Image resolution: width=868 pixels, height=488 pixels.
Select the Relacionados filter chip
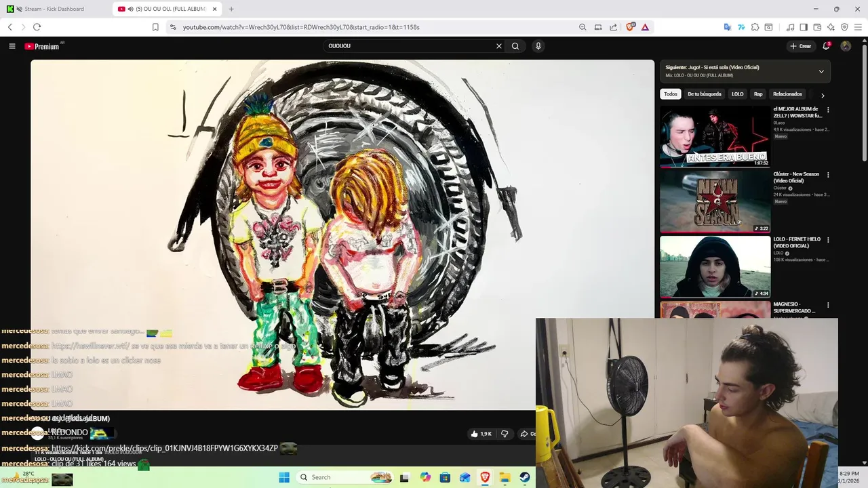click(x=787, y=94)
